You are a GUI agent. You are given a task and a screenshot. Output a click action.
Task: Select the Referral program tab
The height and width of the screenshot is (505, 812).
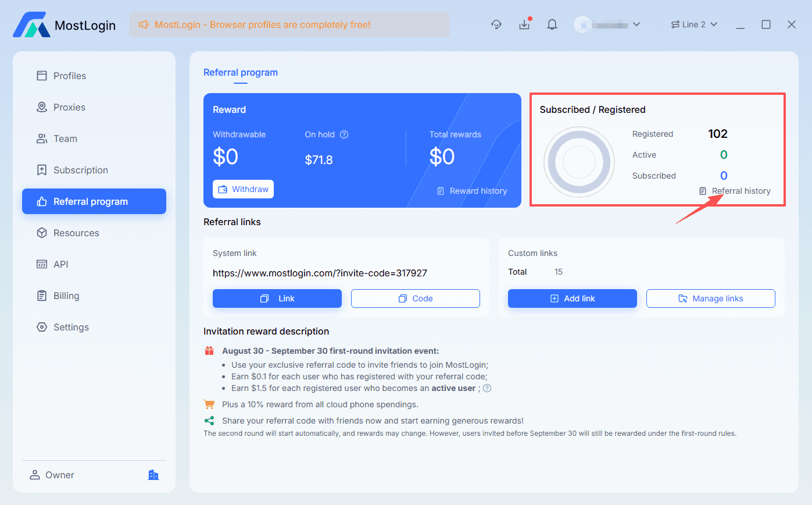(241, 73)
